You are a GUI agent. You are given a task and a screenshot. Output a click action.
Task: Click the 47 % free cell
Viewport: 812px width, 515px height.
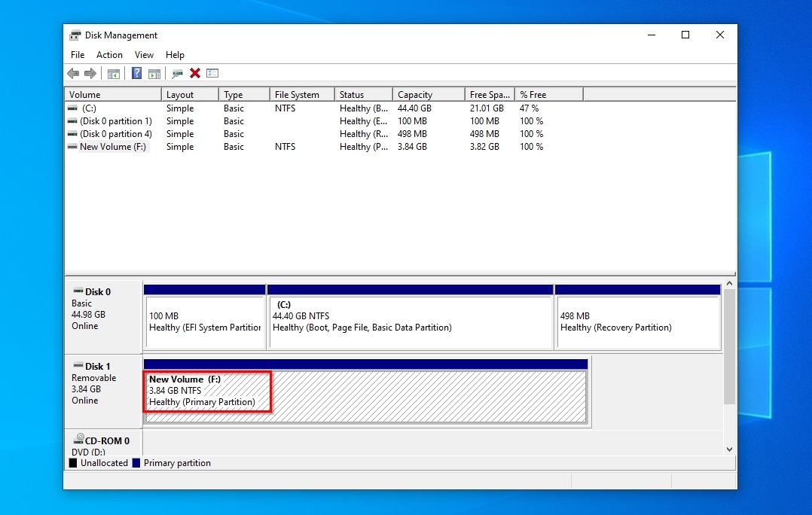click(530, 108)
